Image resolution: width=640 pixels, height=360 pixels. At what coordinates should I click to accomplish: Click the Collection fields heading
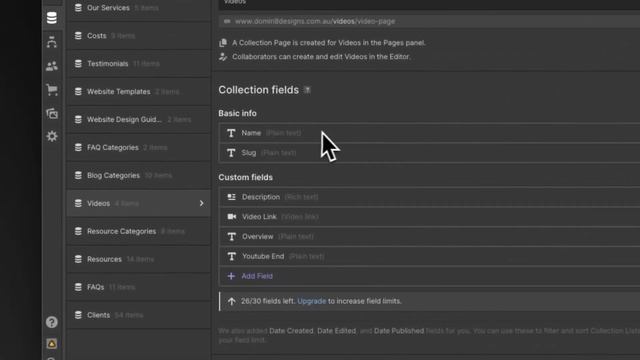tap(258, 90)
